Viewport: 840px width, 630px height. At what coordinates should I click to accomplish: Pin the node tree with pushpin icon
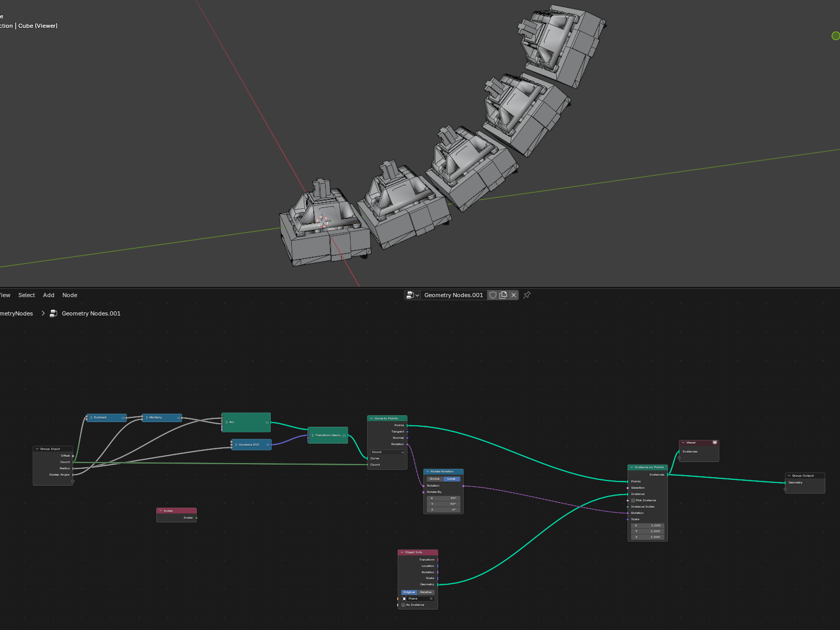tap(527, 295)
